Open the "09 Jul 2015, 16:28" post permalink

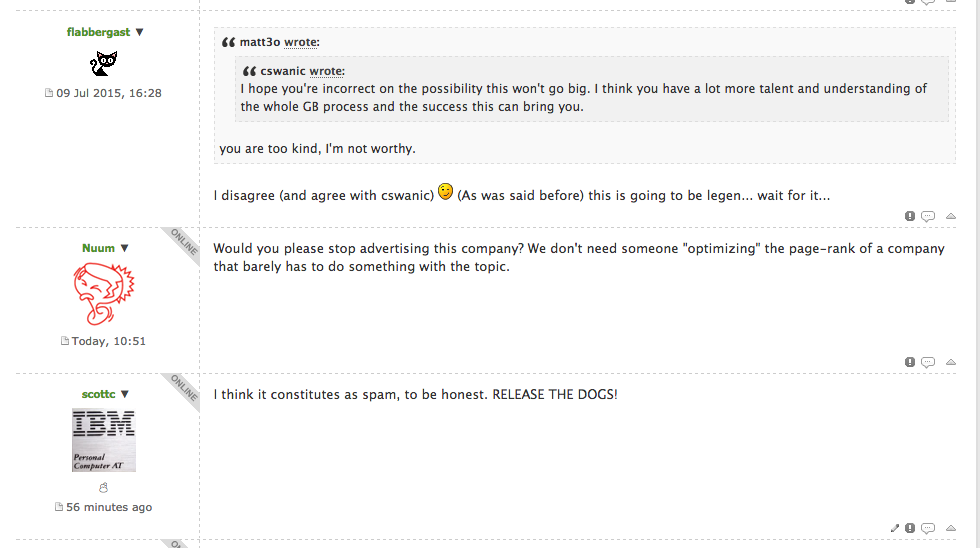(108, 93)
